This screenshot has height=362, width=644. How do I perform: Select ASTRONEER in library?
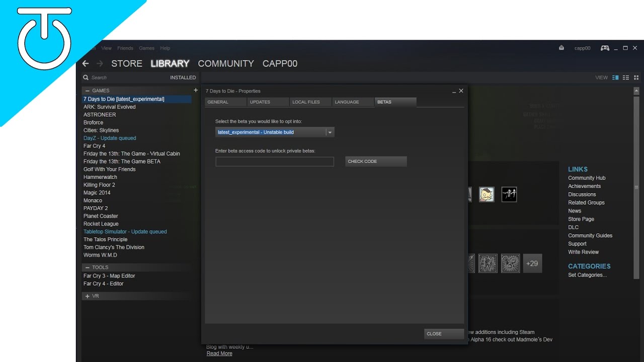(100, 115)
